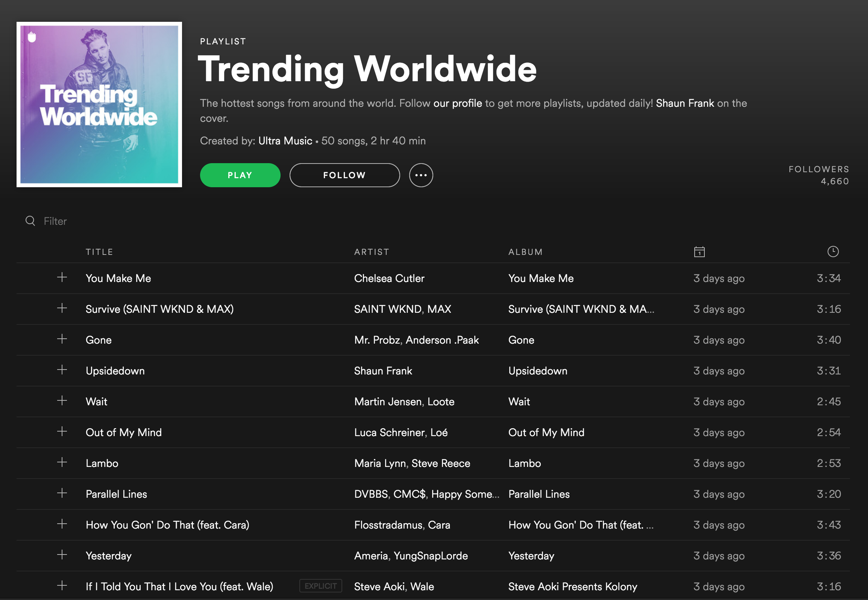This screenshot has width=868, height=600.
Task: Sort tracks by the TITLE column header
Action: tap(99, 252)
